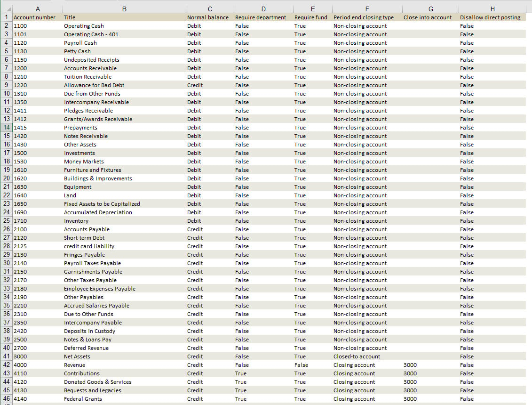Image resolution: width=532 pixels, height=405 pixels.
Task: Select the Require department 'True' cell for Contributions
Action: pos(241,373)
